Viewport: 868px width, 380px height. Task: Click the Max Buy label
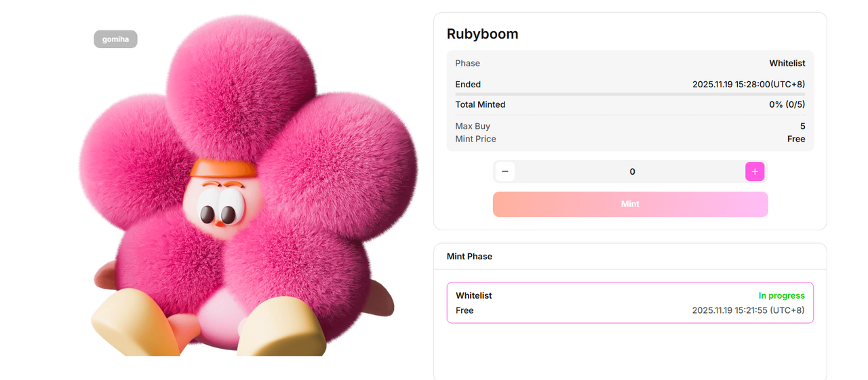point(473,126)
